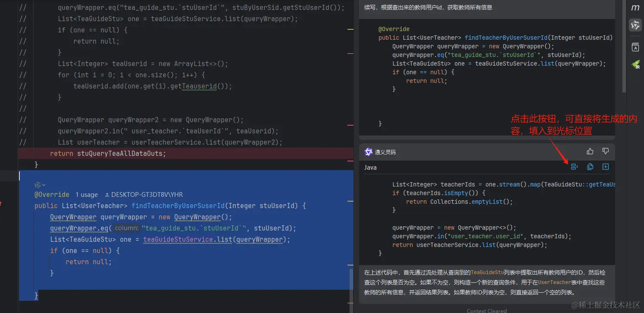Click commented 'teaUserid.add(one.get(i)' line

153,86
